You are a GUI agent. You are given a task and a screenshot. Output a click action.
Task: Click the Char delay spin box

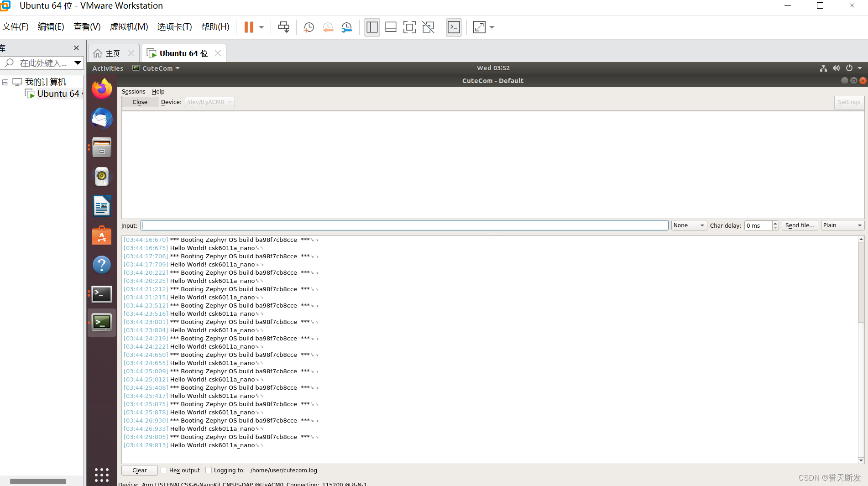[x=761, y=225]
